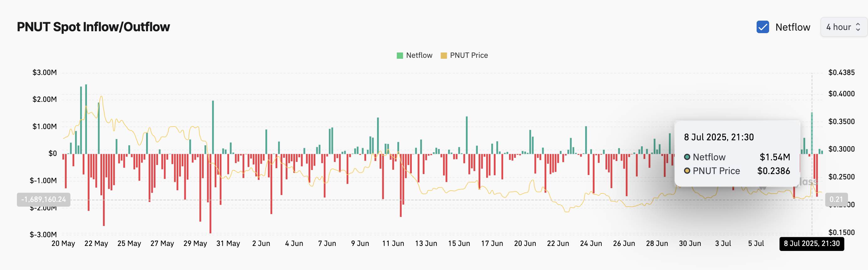Select the 11 Jun x-axis date label

coord(393,243)
